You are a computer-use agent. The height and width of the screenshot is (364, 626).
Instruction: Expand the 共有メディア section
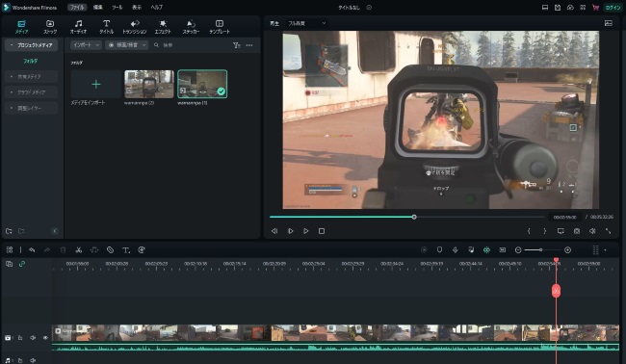click(31, 76)
